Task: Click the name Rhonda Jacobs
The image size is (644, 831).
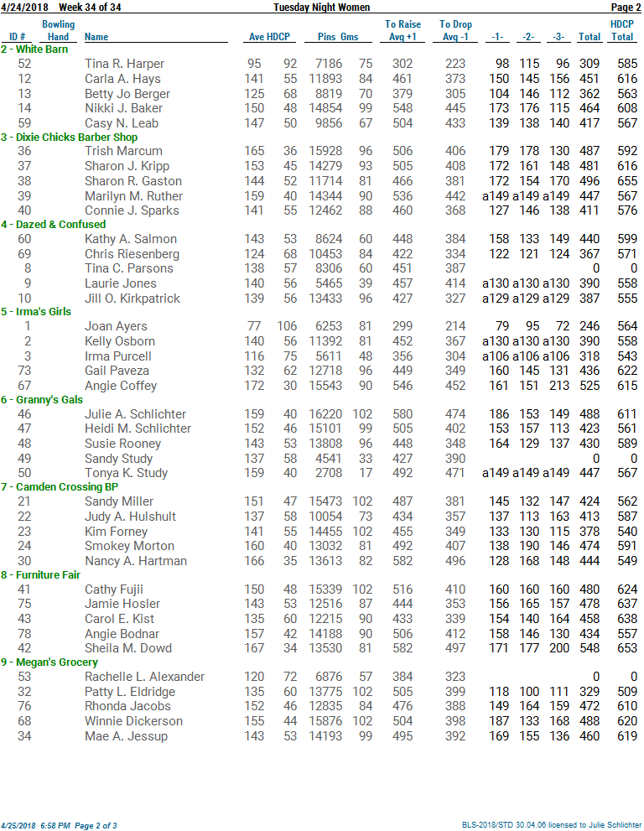Action: pyautogui.click(x=127, y=706)
